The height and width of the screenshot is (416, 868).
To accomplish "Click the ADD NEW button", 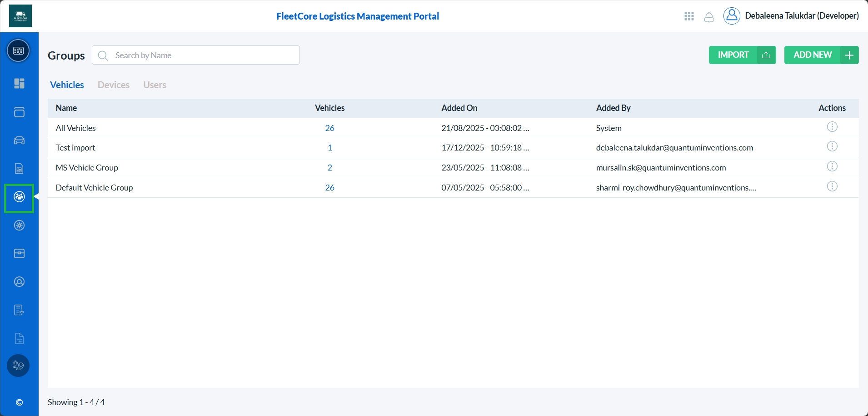I will tap(821, 55).
